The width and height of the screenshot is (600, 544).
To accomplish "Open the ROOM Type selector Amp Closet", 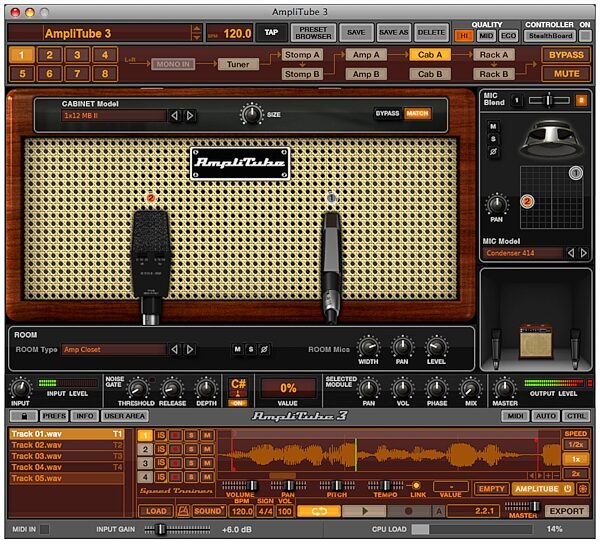I will 113,349.
